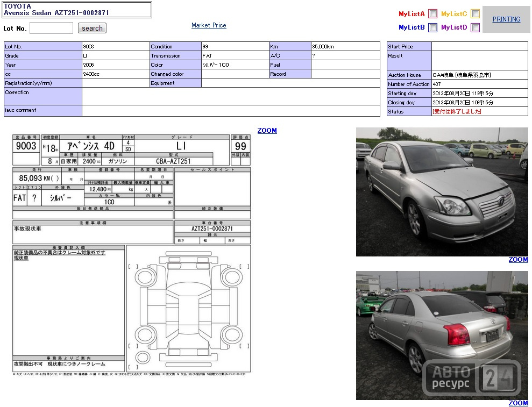This screenshot has height=407, width=532.
Task: Open the PRINTING link
Action: pyautogui.click(x=506, y=19)
